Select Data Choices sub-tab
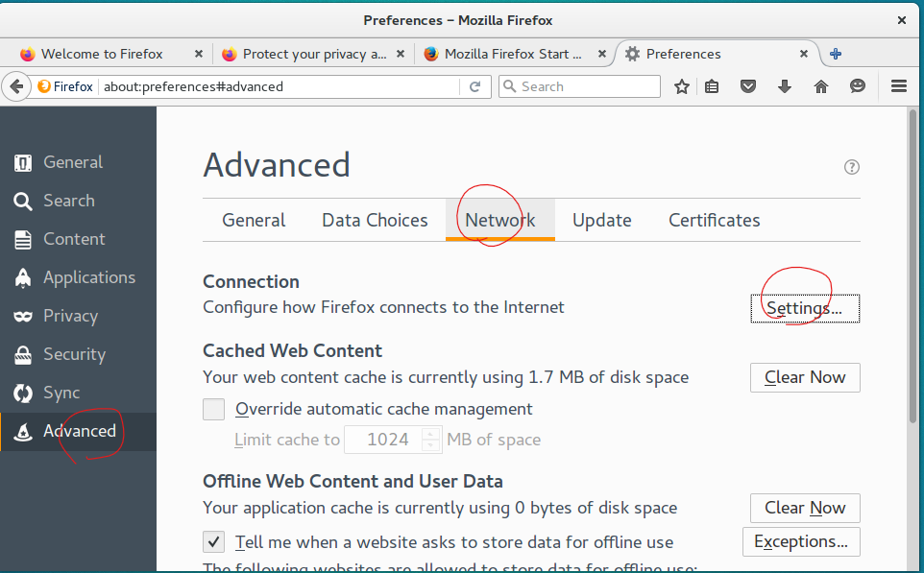924x573 pixels. [x=375, y=220]
